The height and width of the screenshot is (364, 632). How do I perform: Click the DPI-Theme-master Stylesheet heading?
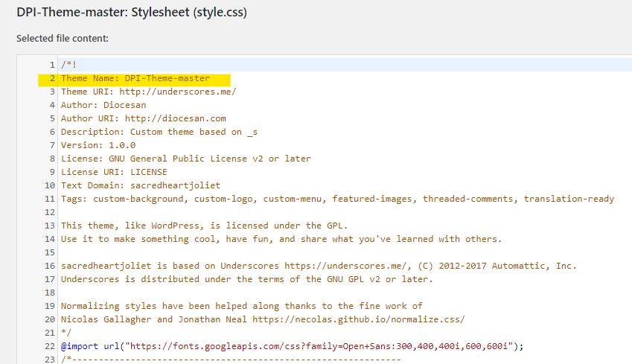click(132, 13)
